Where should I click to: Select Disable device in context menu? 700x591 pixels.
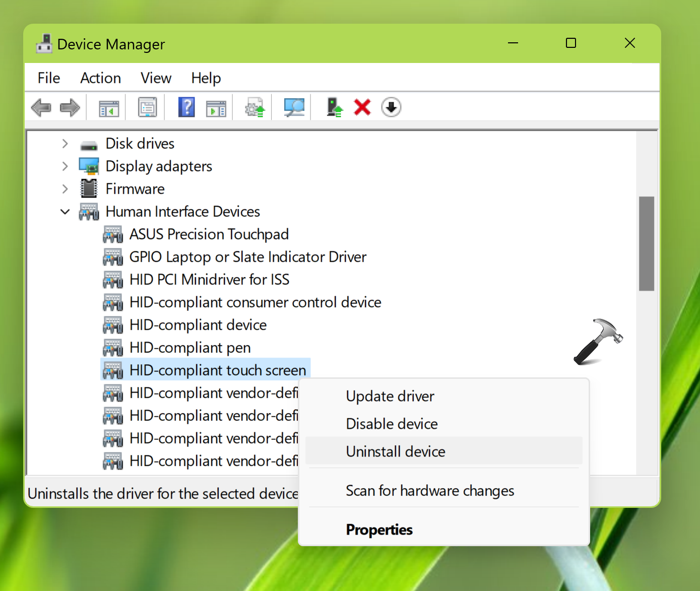point(392,424)
